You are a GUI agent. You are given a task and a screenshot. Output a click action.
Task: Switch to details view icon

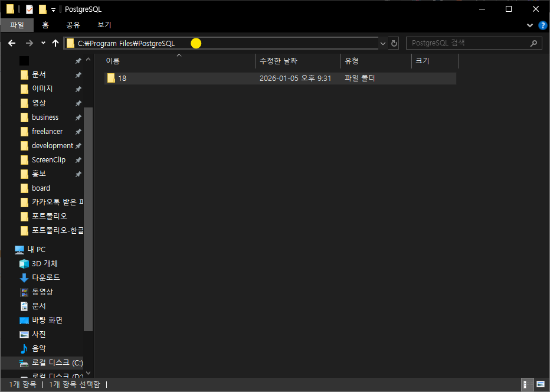tap(528, 385)
